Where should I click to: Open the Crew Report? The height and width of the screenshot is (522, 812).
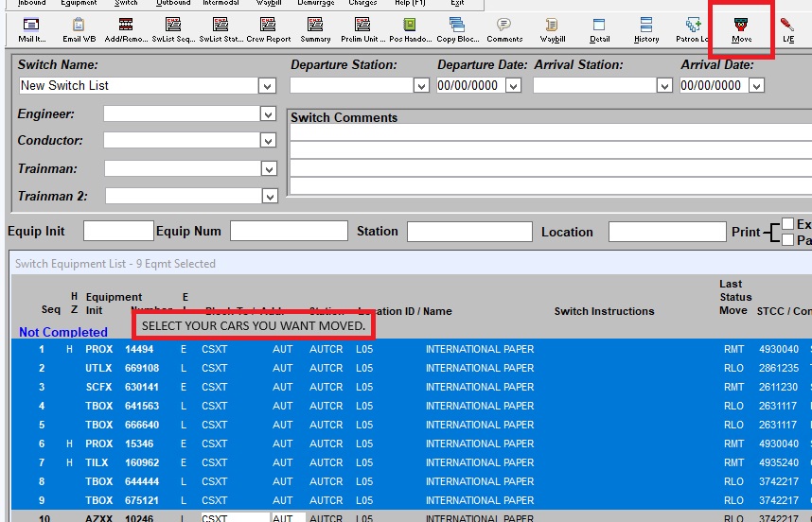pyautogui.click(x=268, y=30)
